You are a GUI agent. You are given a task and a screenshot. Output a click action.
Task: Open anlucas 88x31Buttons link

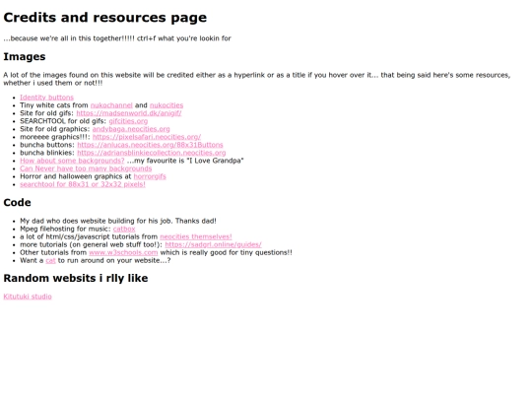click(150, 145)
